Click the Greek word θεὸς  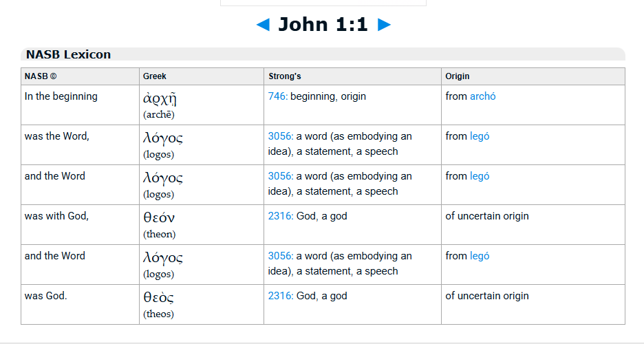click(x=158, y=298)
